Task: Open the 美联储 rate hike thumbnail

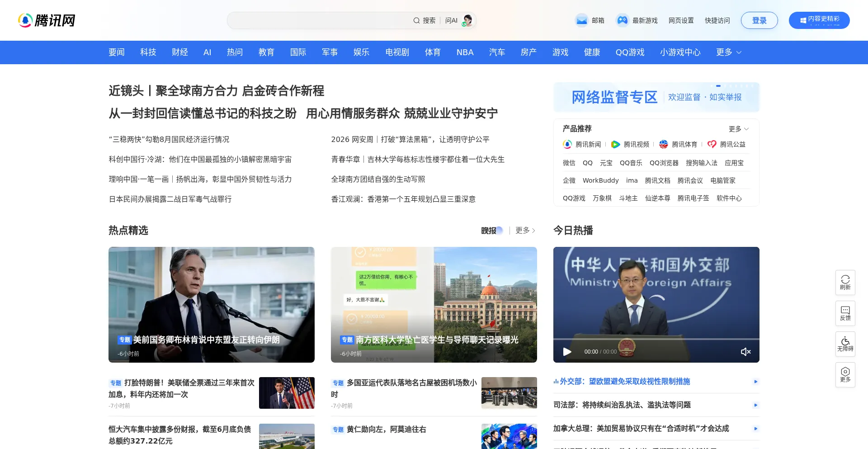Action: coord(287,393)
